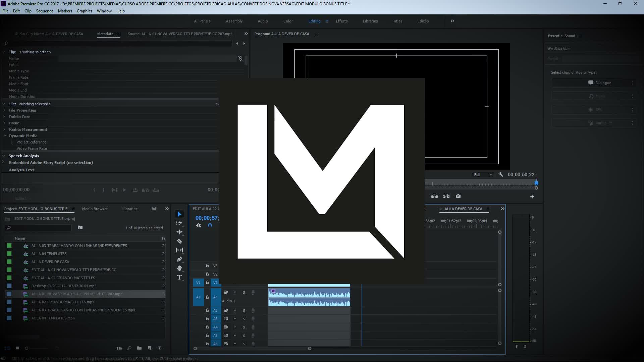The width and height of the screenshot is (644, 362).
Task: Open the Graphics menu
Action: tap(84, 11)
